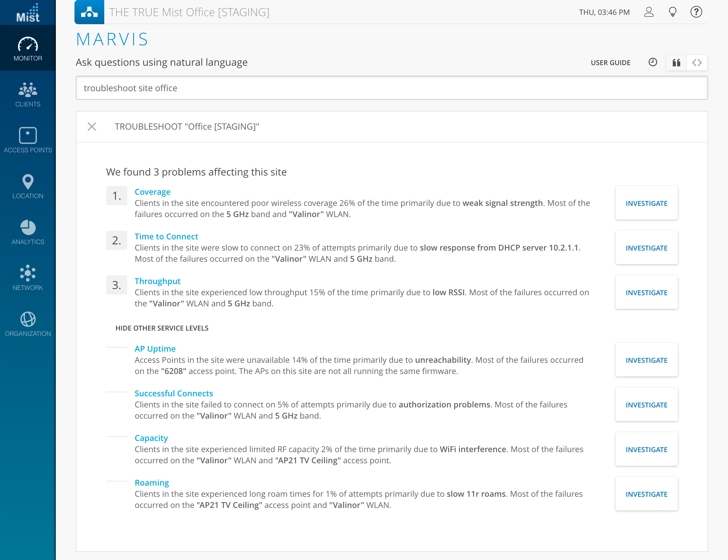Open the Monitor section in sidebar
Image resolution: width=728 pixels, height=560 pixels.
[28, 49]
